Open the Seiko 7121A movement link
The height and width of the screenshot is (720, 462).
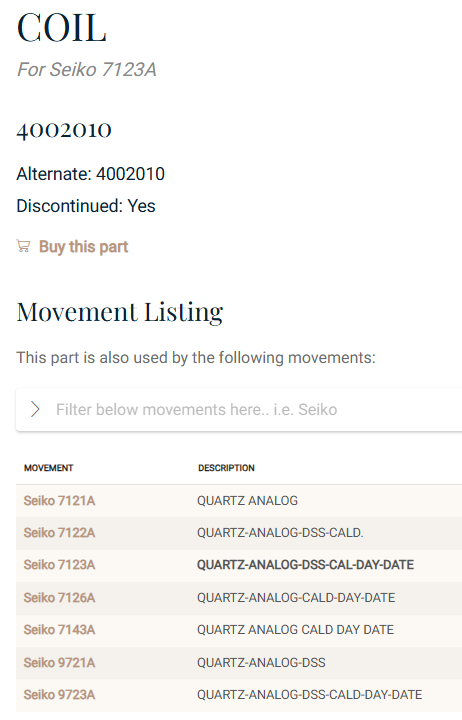(59, 501)
